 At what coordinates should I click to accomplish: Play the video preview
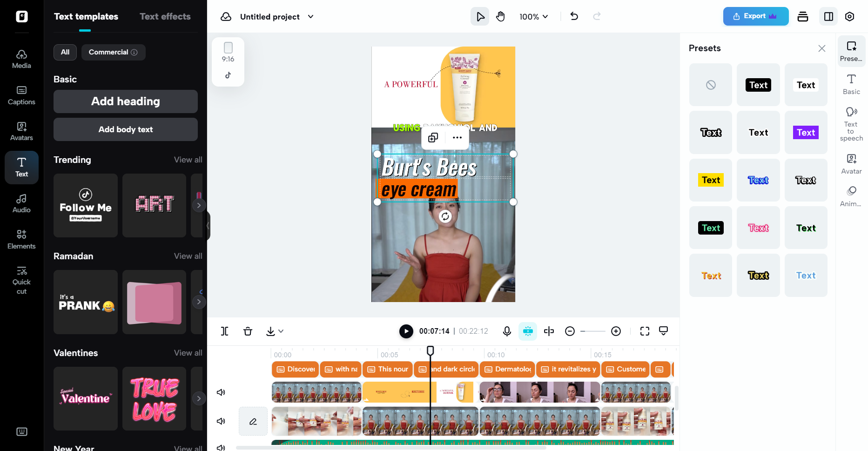(x=406, y=331)
